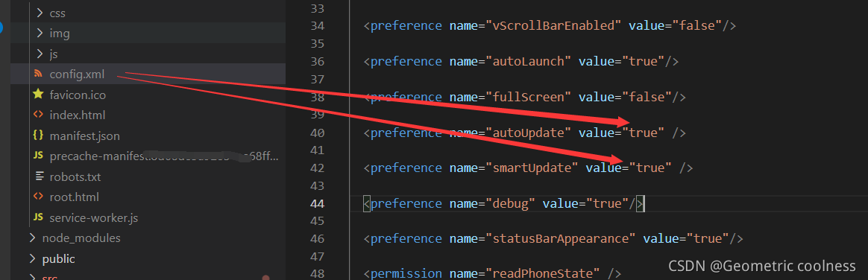Click the "autoUpdate" name string

(529, 133)
